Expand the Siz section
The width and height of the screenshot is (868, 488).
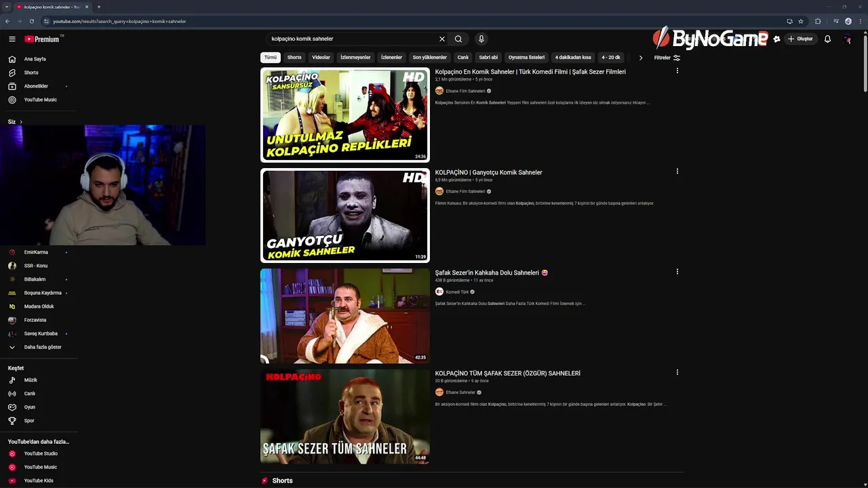pos(15,122)
